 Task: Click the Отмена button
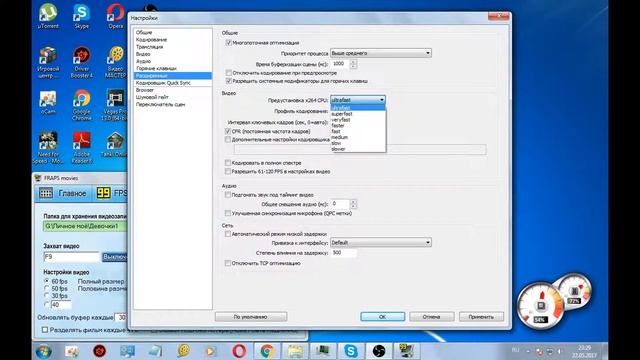[x=431, y=317]
